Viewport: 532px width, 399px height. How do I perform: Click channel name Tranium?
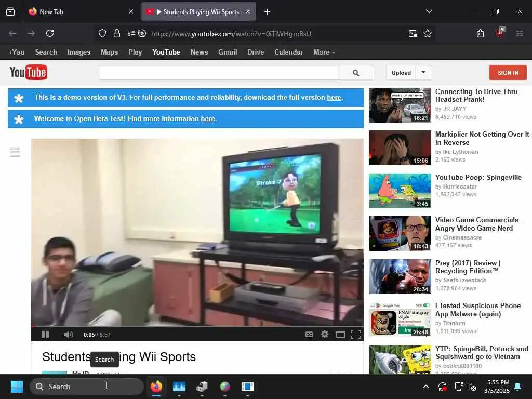tap(454, 323)
